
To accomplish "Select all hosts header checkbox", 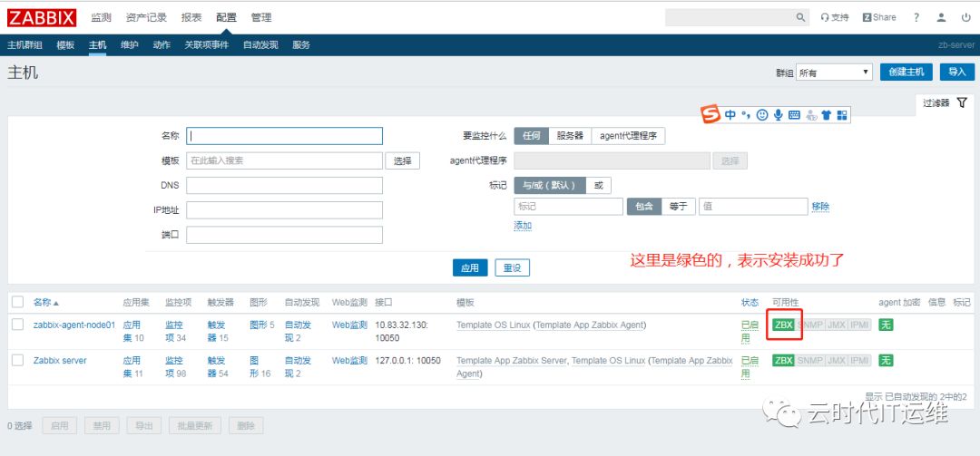I will coord(18,302).
